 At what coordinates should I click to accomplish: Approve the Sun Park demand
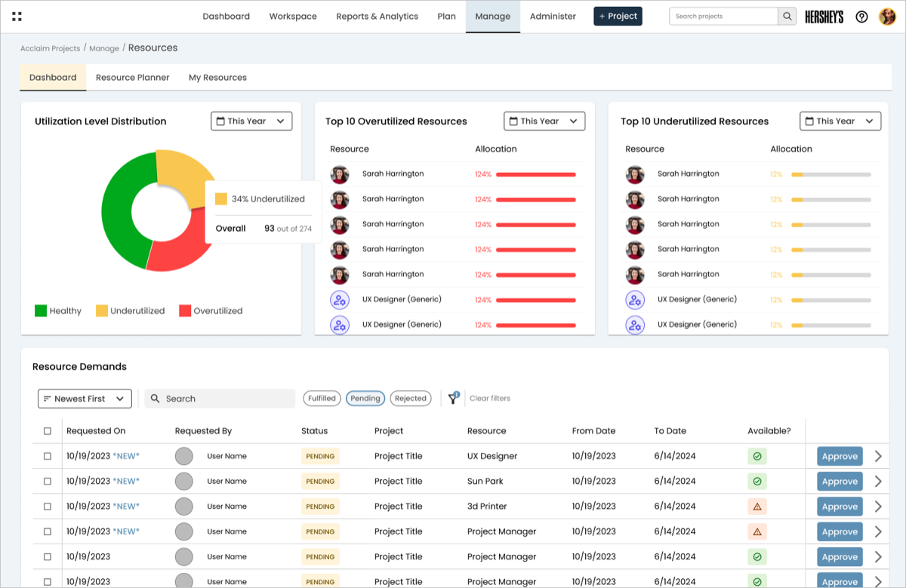[x=840, y=481]
